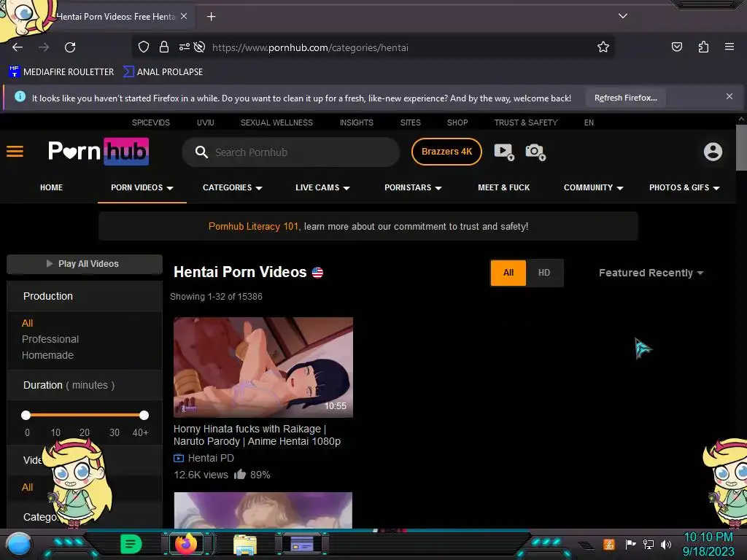Open the SITES top link
The height and width of the screenshot is (560, 747).
pos(410,122)
